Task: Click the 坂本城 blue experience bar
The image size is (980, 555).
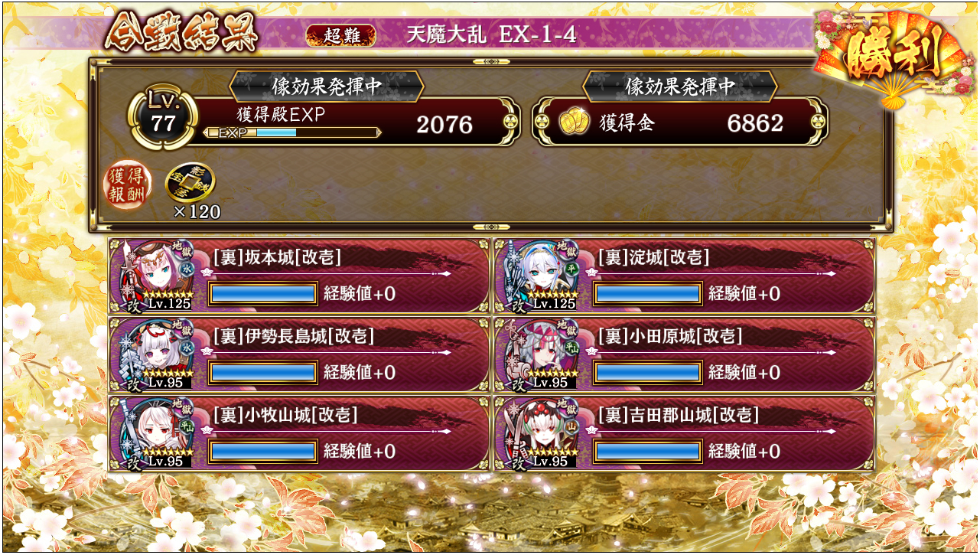Action: (262, 293)
